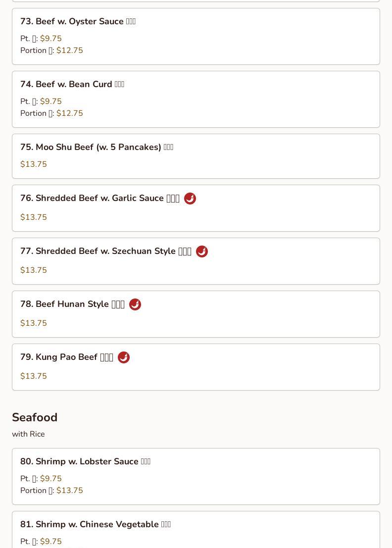Select the Kung Pao Beef title

tap(66, 357)
